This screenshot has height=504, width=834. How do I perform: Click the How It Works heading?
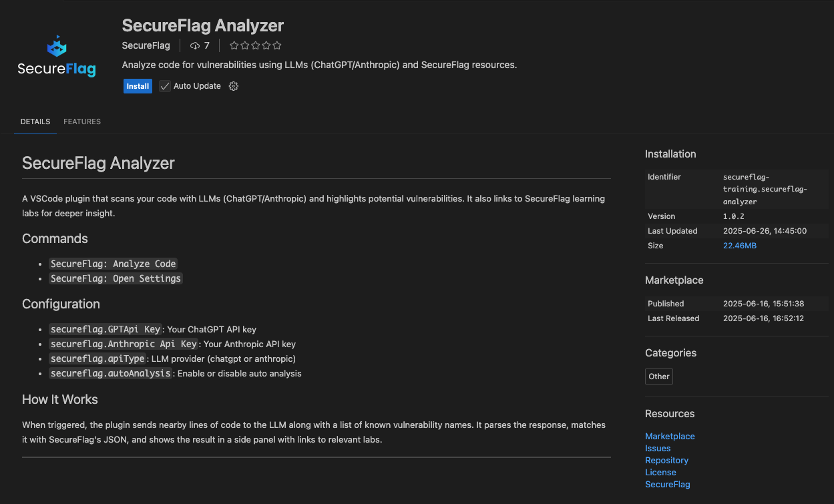[60, 399]
